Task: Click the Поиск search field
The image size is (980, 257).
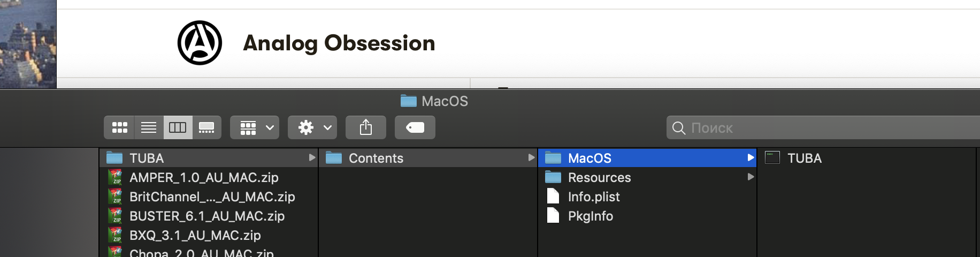Action: [823, 128]
